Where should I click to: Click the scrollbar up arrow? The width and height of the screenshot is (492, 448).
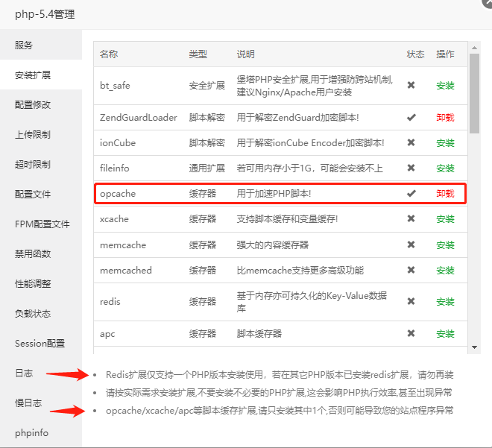[x=474, y=48]
